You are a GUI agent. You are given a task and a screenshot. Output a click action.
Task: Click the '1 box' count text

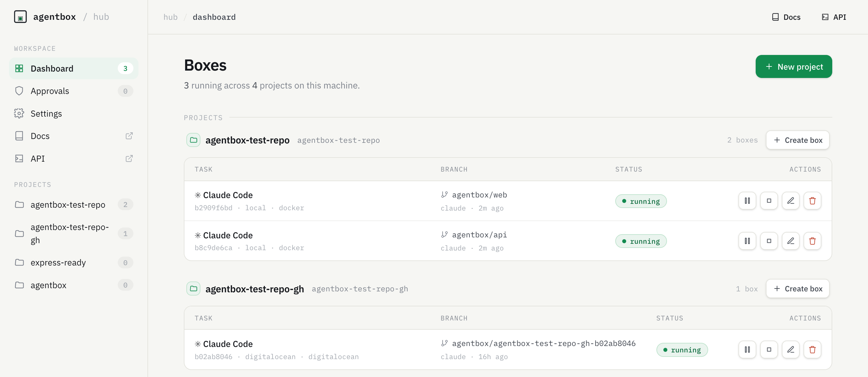[746, 289]
